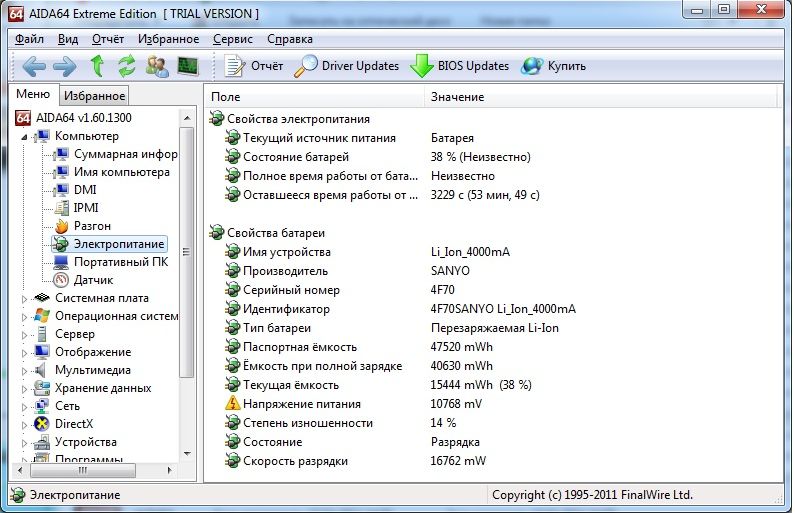
Task: Click the Купить button
Action: (x=554, y=66)
